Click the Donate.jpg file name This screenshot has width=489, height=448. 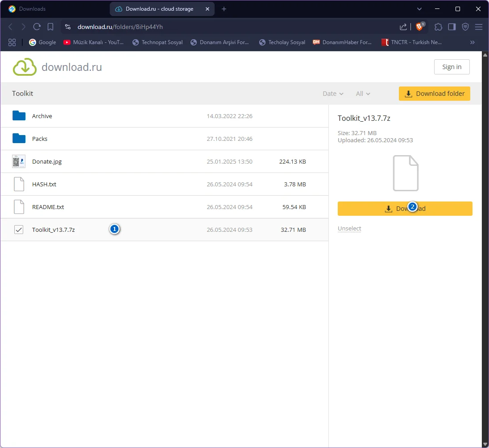click(47, 162)
